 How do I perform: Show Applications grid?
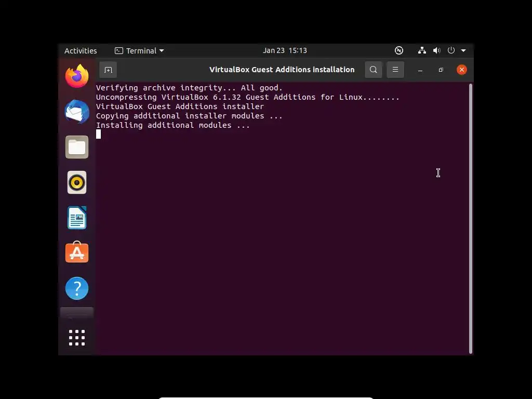pos(77,338)
